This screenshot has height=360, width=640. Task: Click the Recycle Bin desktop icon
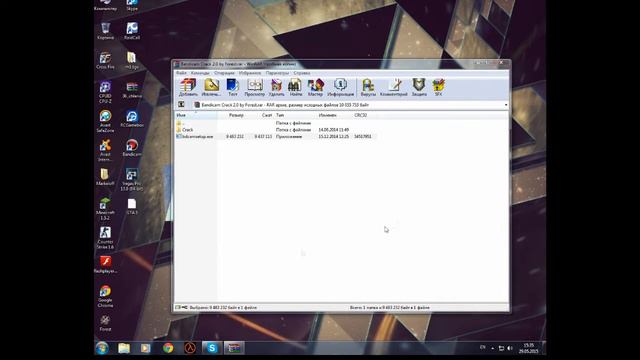click(105, 31)
